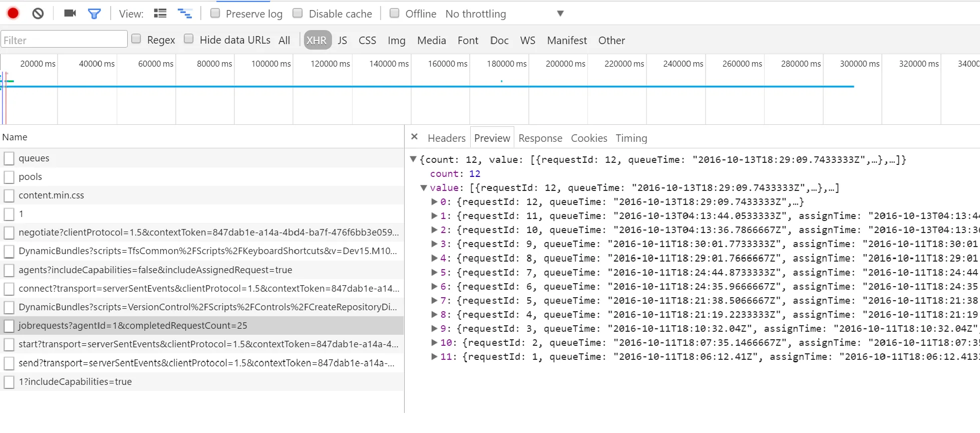Expand item 0 in the value array

pos(435,202)
